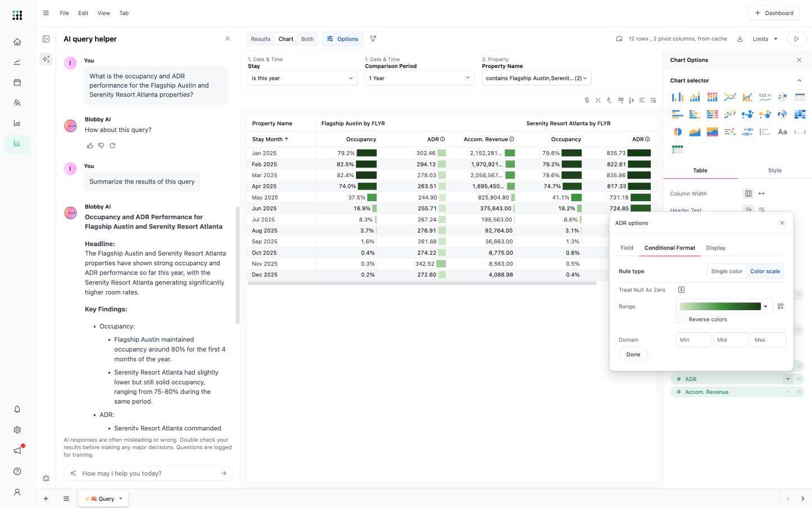Click the Done button

click(633, 355)
